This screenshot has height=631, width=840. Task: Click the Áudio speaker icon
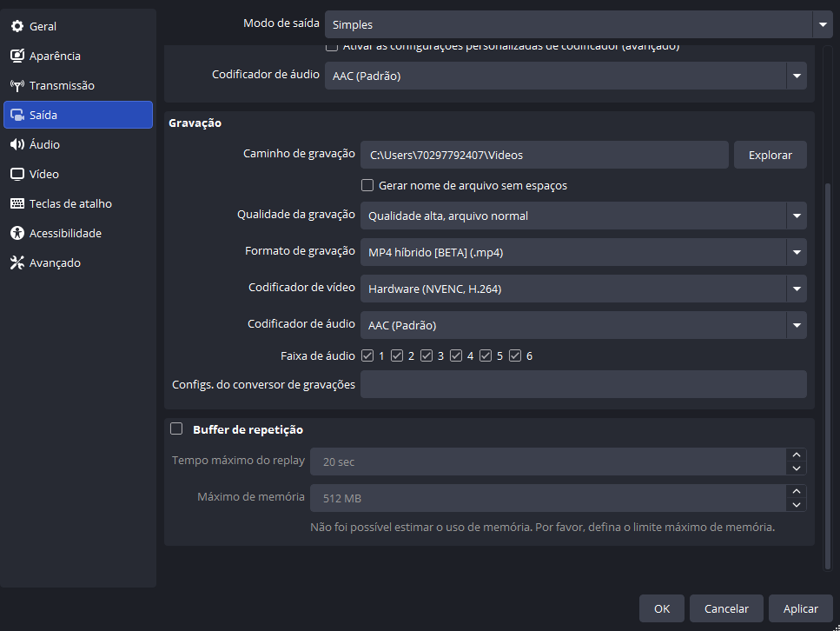[17, 144]
